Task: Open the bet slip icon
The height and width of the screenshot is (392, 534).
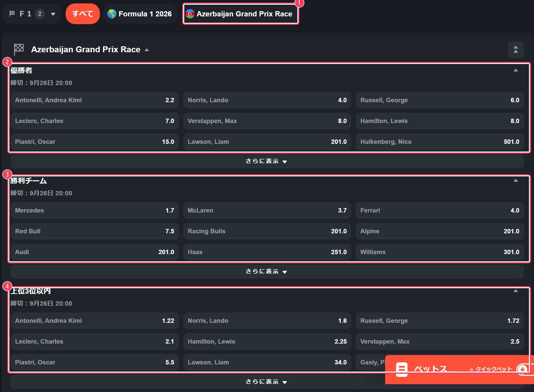Action: 402,369
